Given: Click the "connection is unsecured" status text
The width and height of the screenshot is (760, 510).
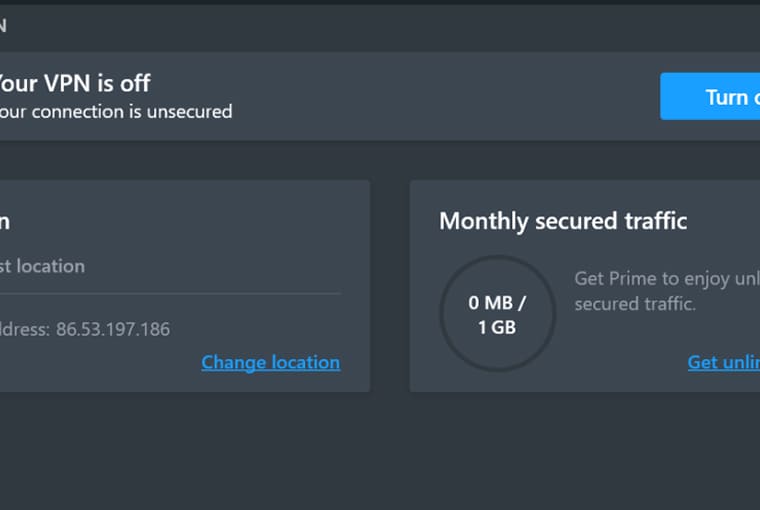Looking at the screenshot, I should 116,111.
